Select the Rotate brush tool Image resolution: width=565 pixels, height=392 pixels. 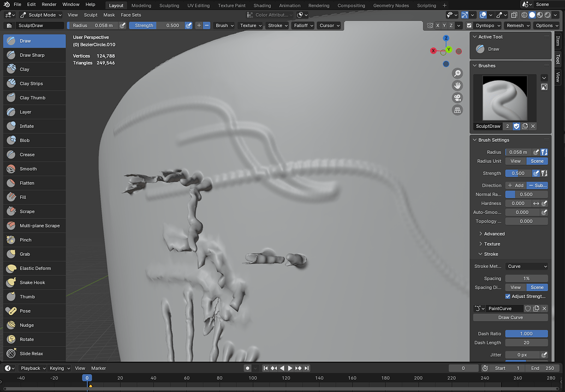(34, 340)
